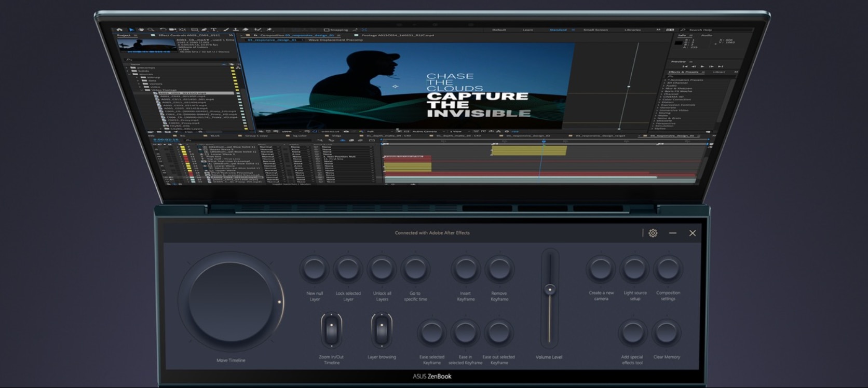
Task: Tap the Ease selected Keyframe knob
Action: coord(432,332)
